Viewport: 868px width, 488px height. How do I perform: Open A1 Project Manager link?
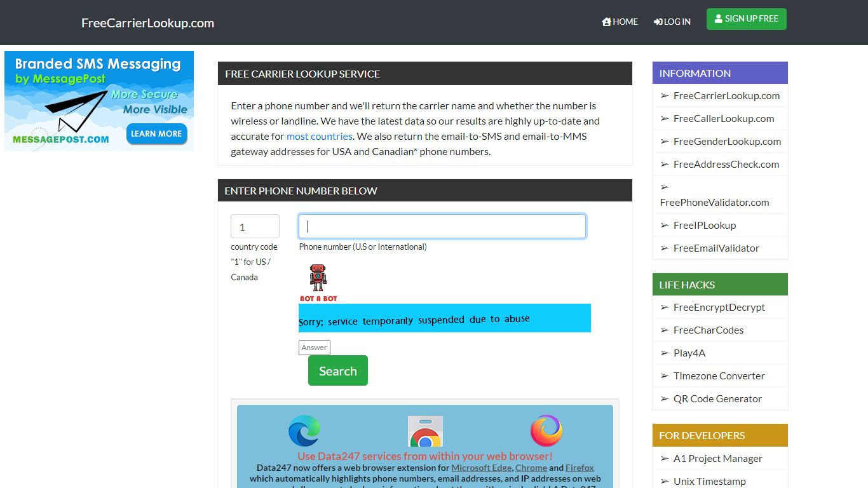coord(718,458)
